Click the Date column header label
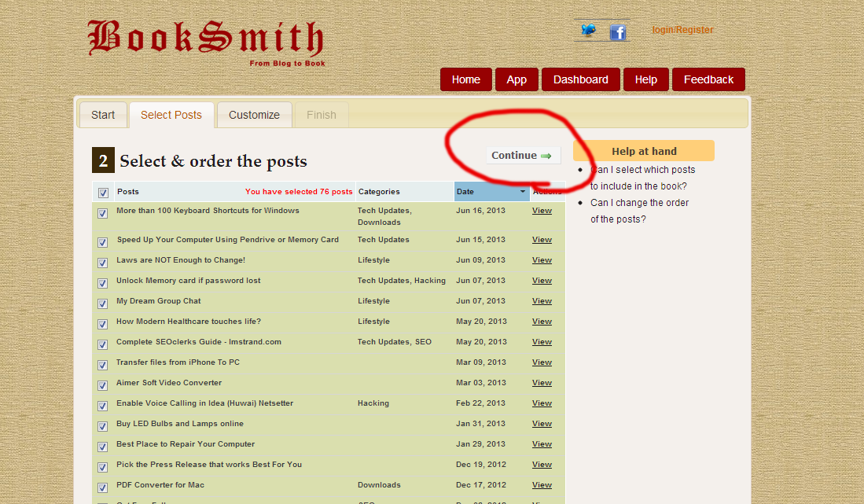The width and height of the screenshot is (864, 504). 465,192
